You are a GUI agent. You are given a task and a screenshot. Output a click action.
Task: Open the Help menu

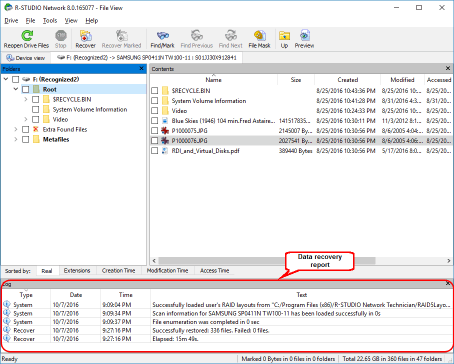coord(92,21)
